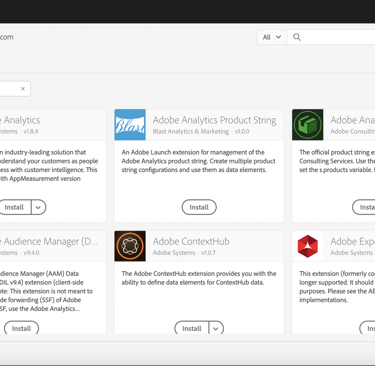Expand the Adobe ContextHub Install version arrow
This screenshot has width=375, height=366.
[216, 328]
